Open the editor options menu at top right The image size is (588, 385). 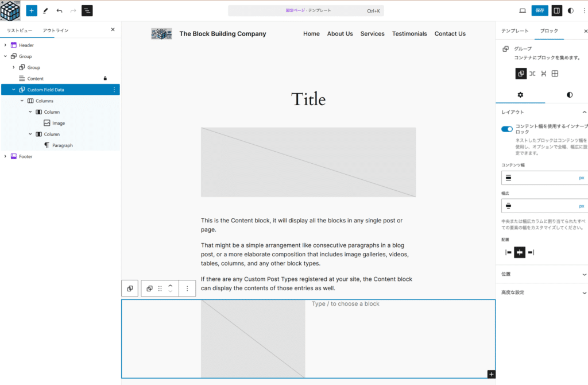tap(584, 10)
